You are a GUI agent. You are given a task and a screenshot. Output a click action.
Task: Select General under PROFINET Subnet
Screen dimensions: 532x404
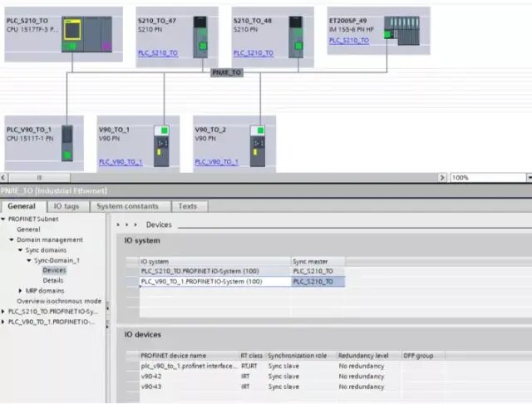(x=28, y=229)
